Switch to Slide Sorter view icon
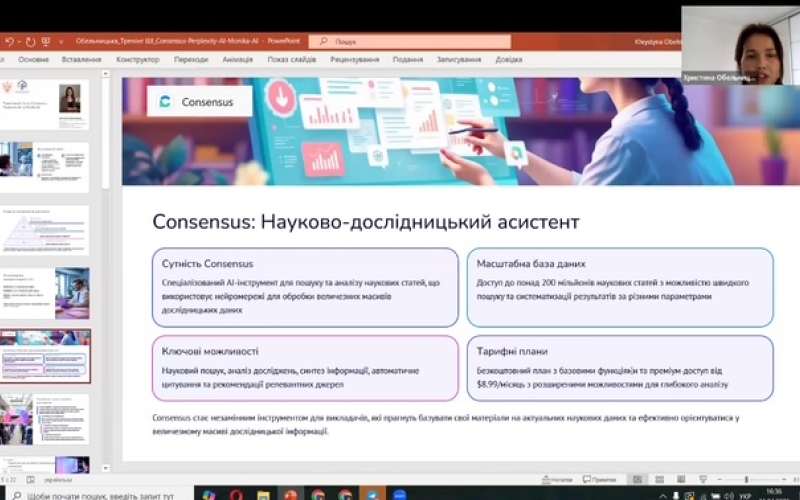Image resolution: width=800 pixels, height=500 pixels. pos(659,480)
